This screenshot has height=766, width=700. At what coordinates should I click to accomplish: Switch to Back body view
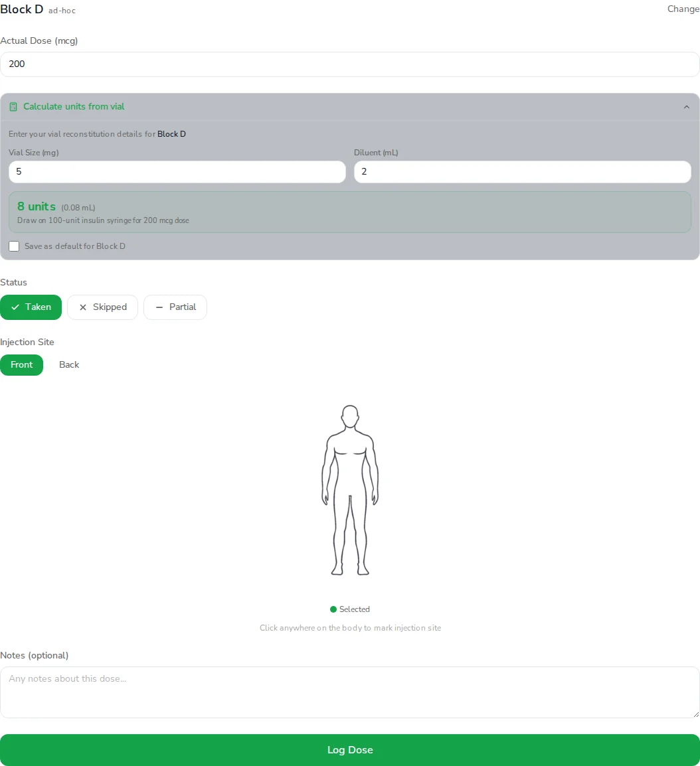(x=69, y=365)
